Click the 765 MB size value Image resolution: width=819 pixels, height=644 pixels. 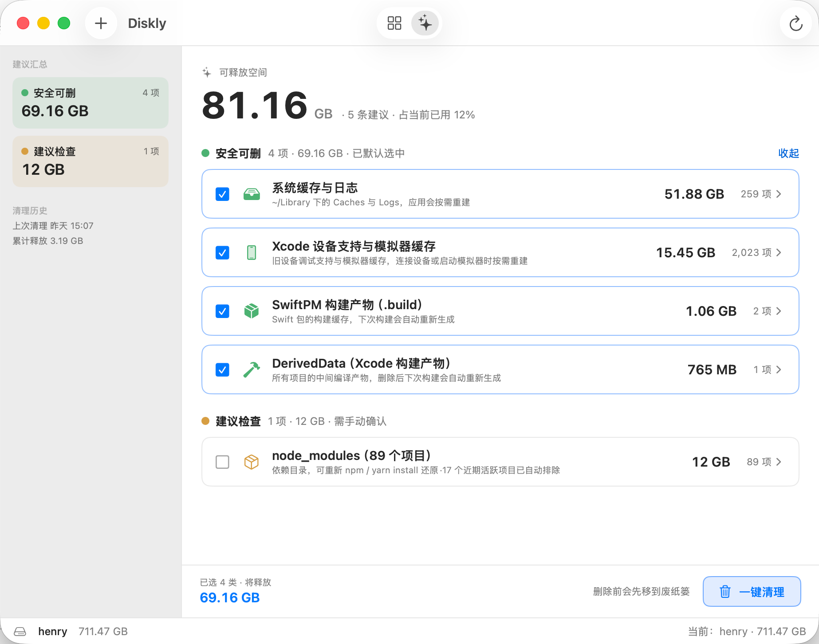[712, 369]
